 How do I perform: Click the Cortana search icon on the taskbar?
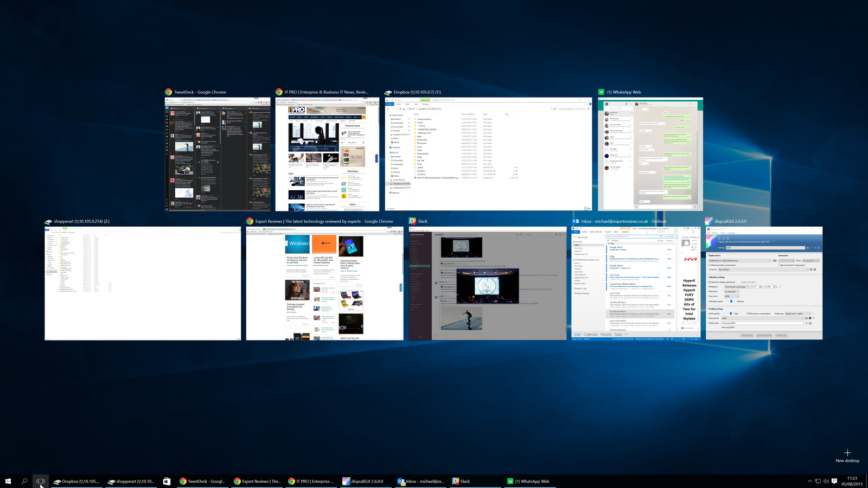(x=24, y=481)
